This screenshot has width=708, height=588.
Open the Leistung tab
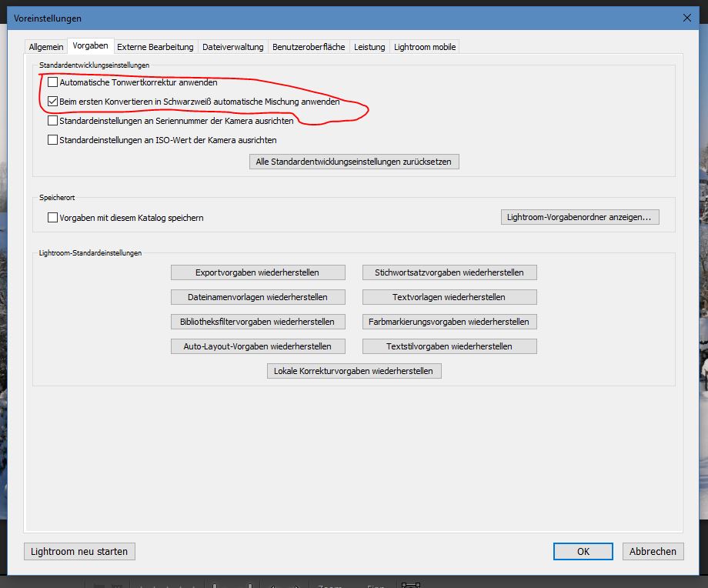[x=369, y=47]
